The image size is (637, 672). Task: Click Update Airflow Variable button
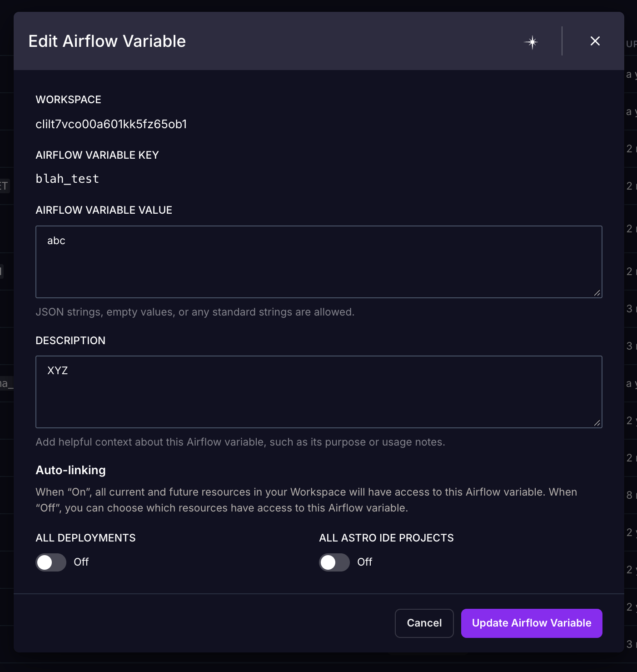coord(532,623)
